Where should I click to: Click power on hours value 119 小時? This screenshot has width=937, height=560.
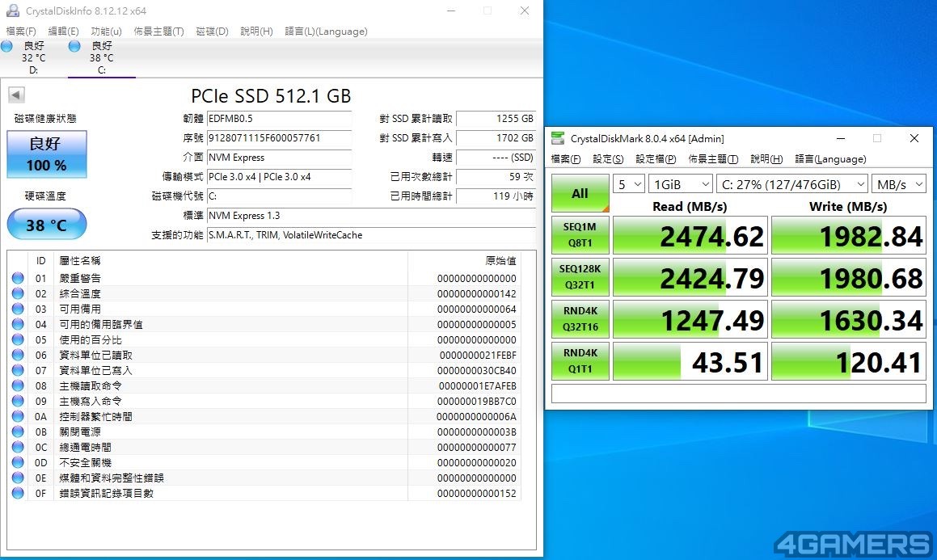(496, 196)
